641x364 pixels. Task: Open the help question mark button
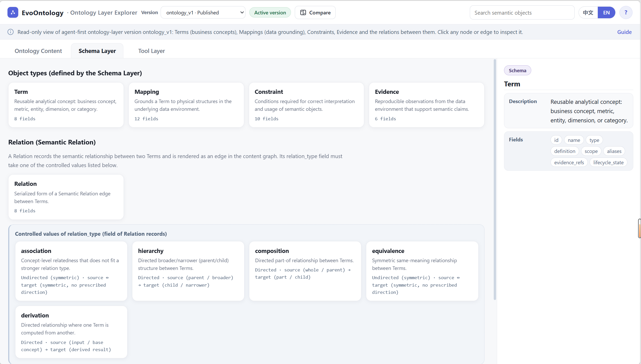click(x=626, y=13)
